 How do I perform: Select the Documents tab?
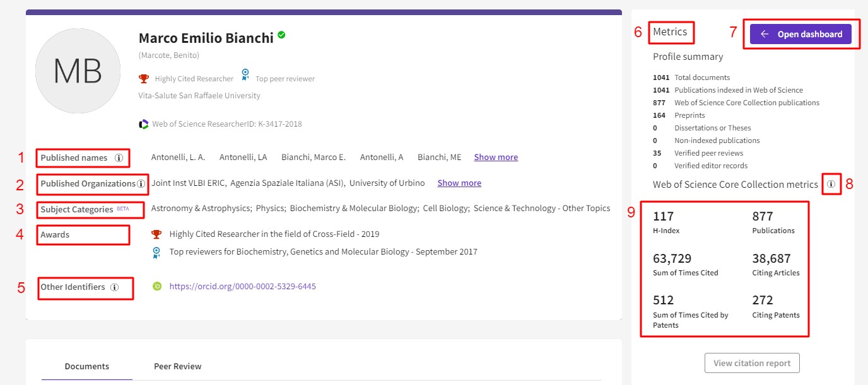click(87, 366)
